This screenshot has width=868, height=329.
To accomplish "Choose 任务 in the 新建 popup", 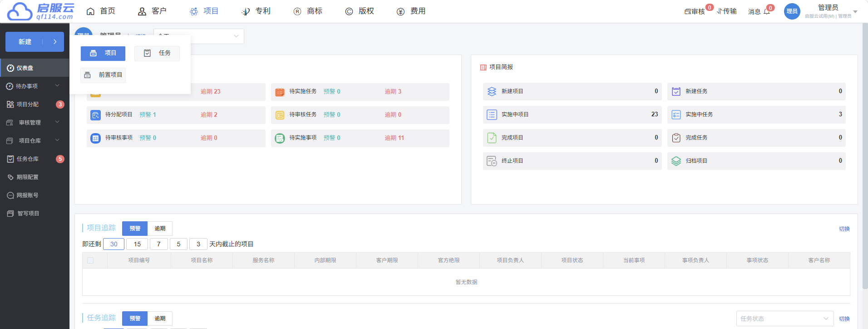I will [x=157, y=53].
